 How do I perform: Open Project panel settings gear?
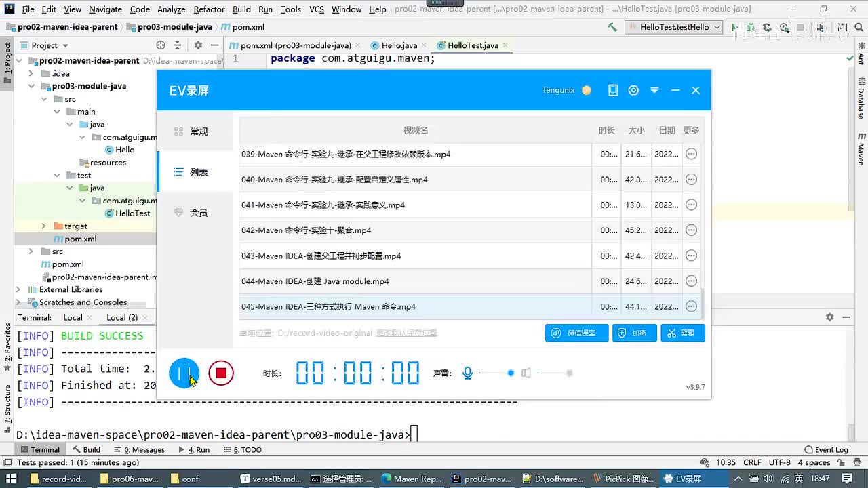(x=198, y=45)
